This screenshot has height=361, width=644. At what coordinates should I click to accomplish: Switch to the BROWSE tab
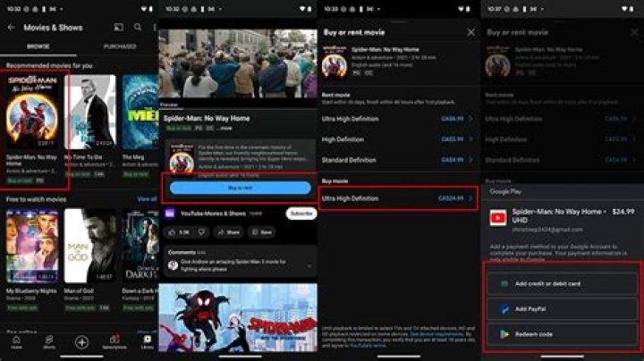38,46
